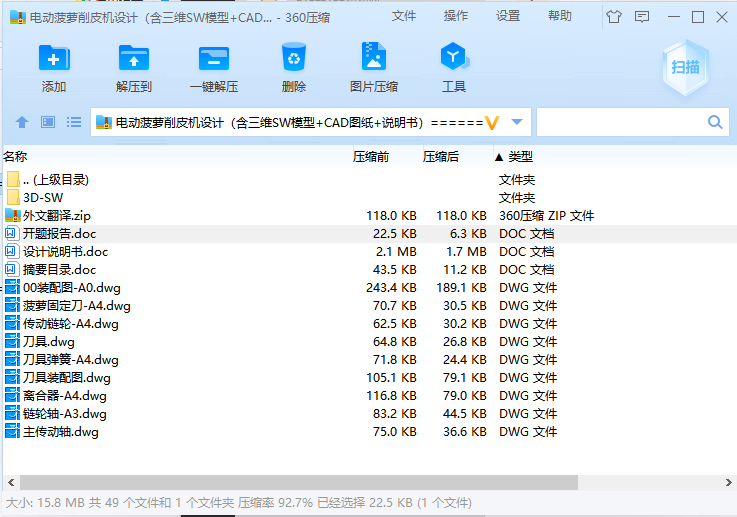Click the 360压缩 app icon in title bar
The height and width of the screenshot is (517, 737).
[18, 17]
